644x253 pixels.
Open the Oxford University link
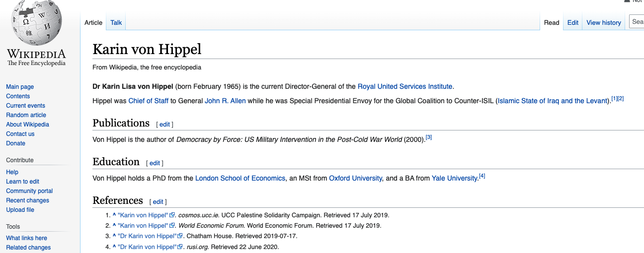[355, 178]
